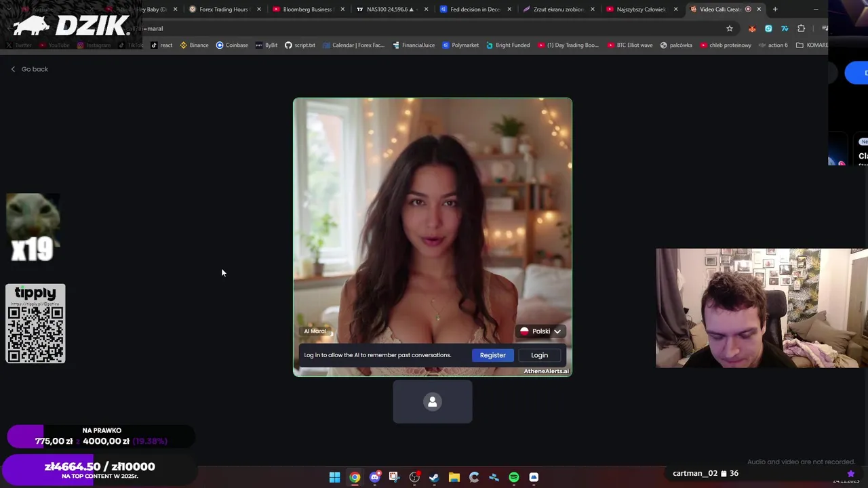The height and width of the screenshot is (488, 868).
Task: Open the Polymarket bookmark
Action: click(460, 45)
